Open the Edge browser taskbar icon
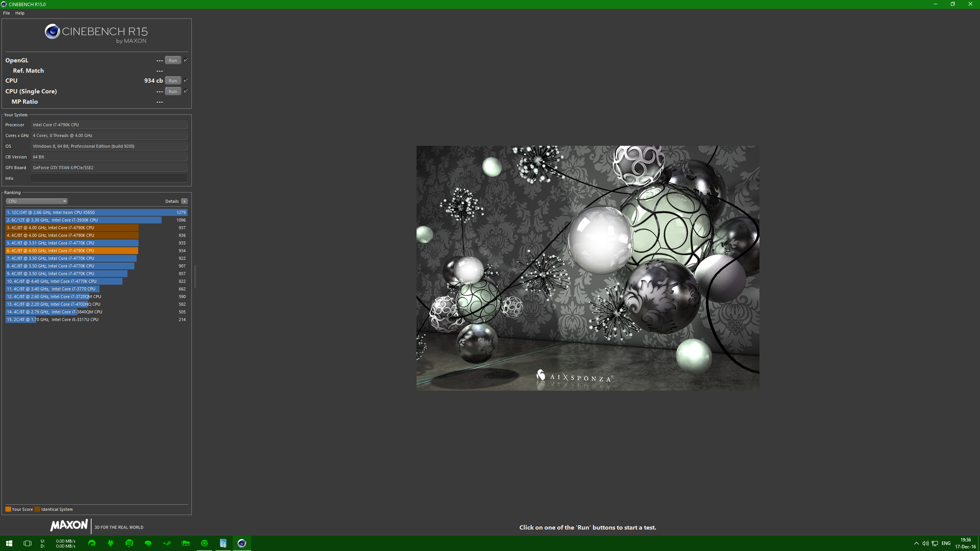 (92, 543)
